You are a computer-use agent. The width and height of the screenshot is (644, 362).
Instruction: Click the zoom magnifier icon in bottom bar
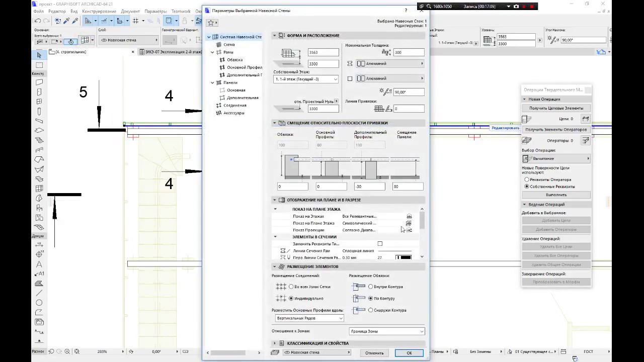click(68, 351)
